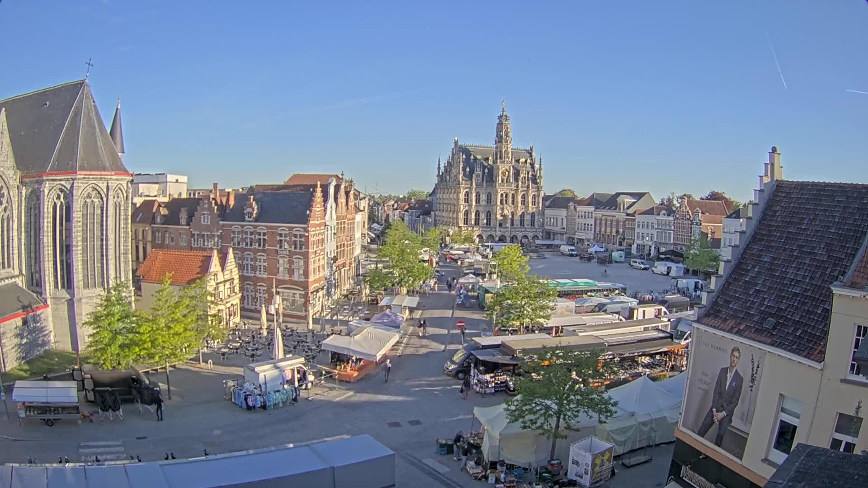868x488 pixels.
Task: Click the zebra crossing at bottom left
Action: [x=102, y=447]
